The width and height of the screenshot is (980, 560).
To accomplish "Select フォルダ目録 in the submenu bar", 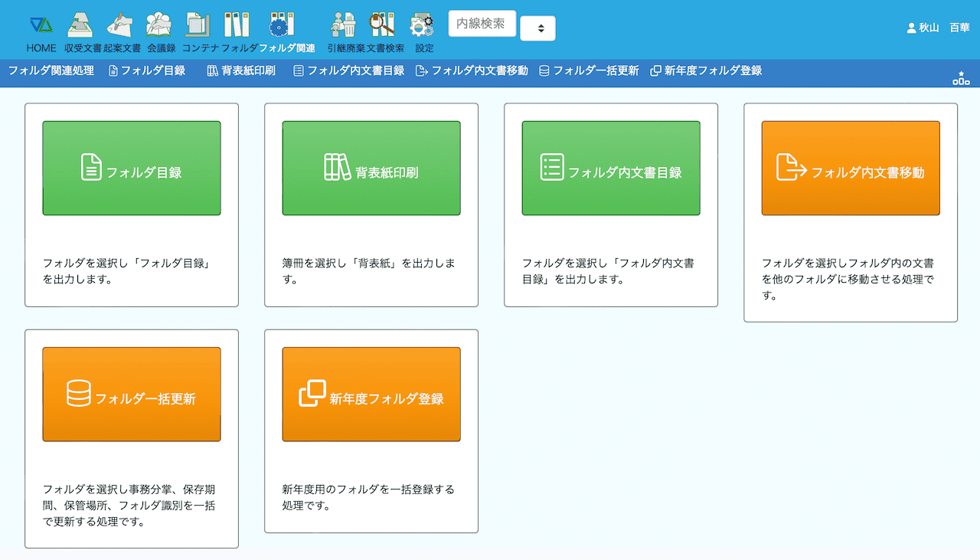I will click(x=147, y=70).
